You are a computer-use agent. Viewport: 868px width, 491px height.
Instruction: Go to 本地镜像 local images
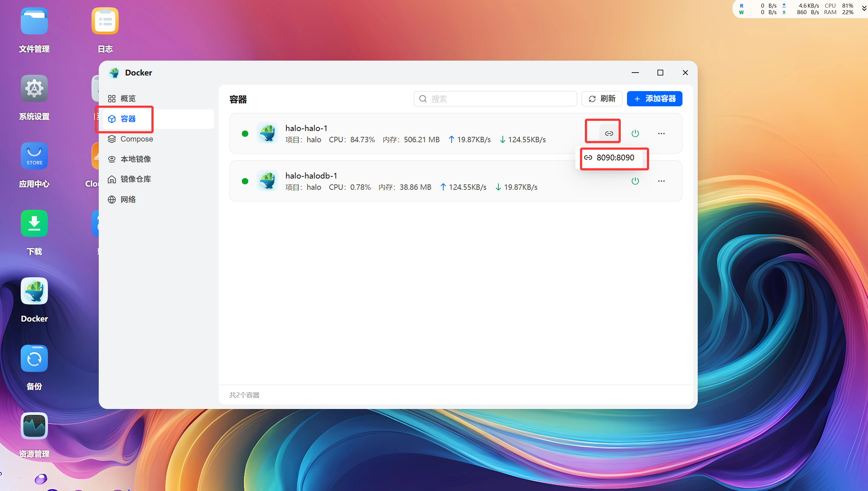pyautogui.click(x=135, y=159)
